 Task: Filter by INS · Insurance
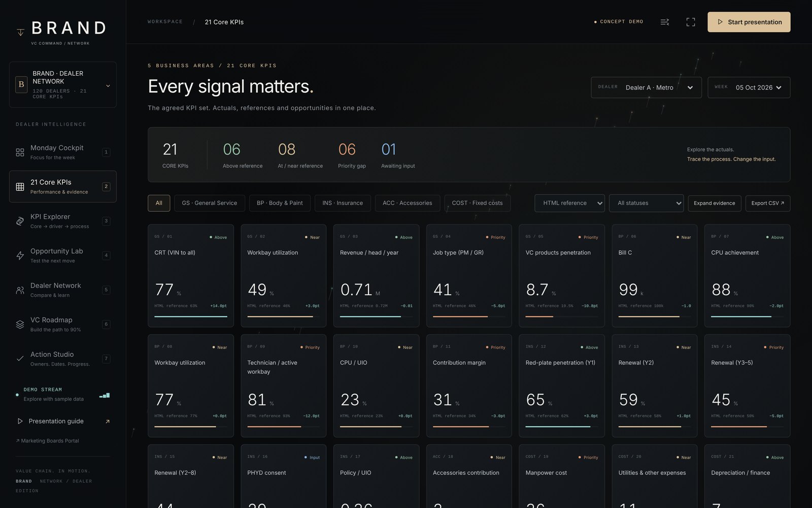[x=343, y=203]
